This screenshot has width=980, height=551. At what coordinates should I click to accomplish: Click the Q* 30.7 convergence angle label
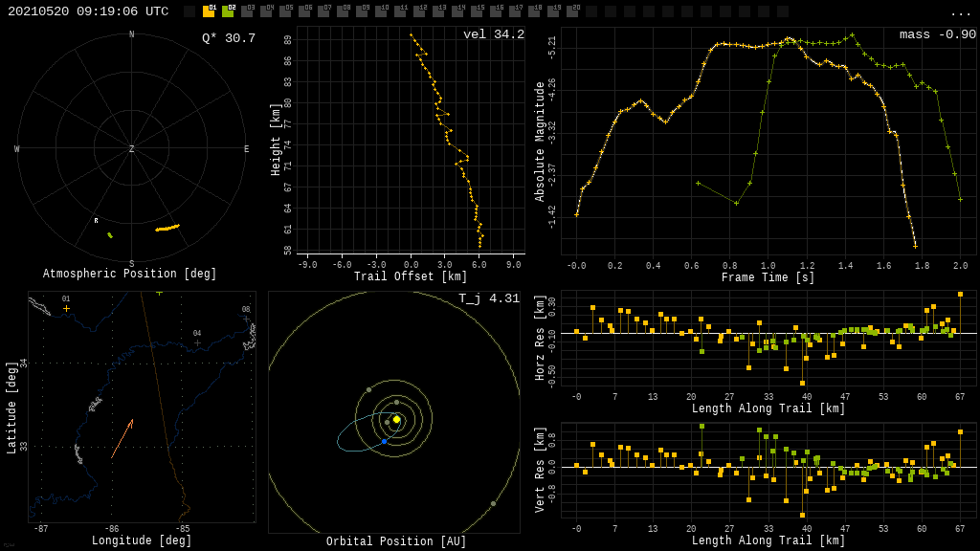pos(228,38)
